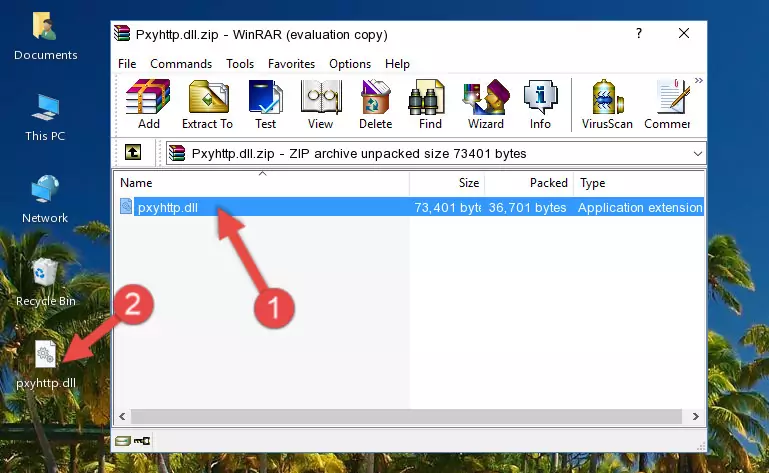Open the Tools menu

click(x=240, y=64)
